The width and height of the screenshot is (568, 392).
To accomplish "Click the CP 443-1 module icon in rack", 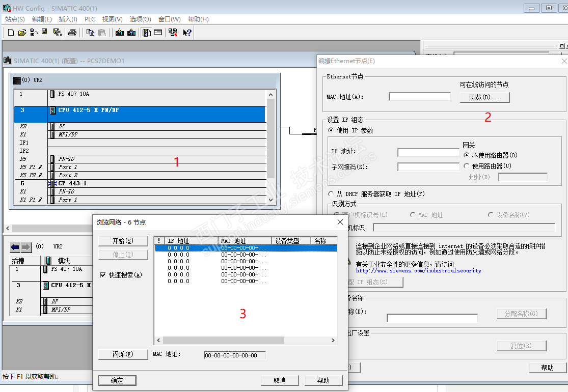I will coord(52,183).
